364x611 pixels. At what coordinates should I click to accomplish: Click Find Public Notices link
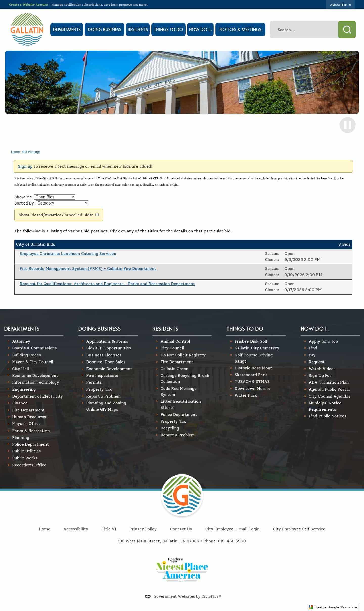(x=327, y=416)
